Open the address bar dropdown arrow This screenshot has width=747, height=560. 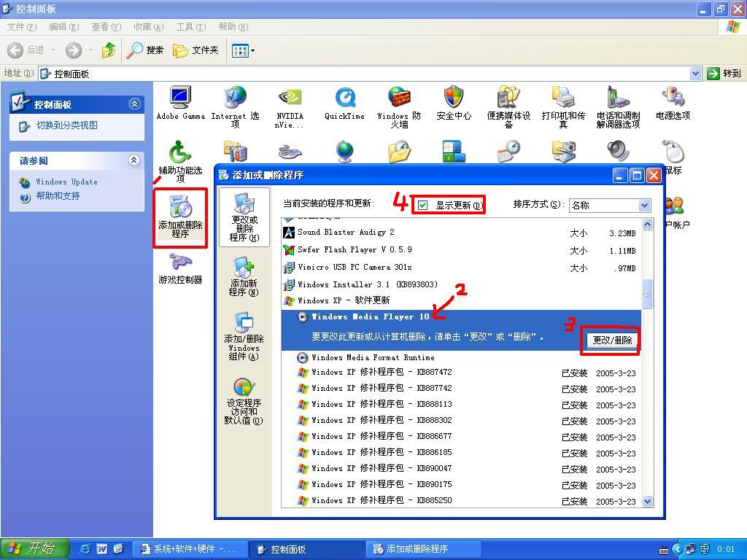click(x=695, y=74)
